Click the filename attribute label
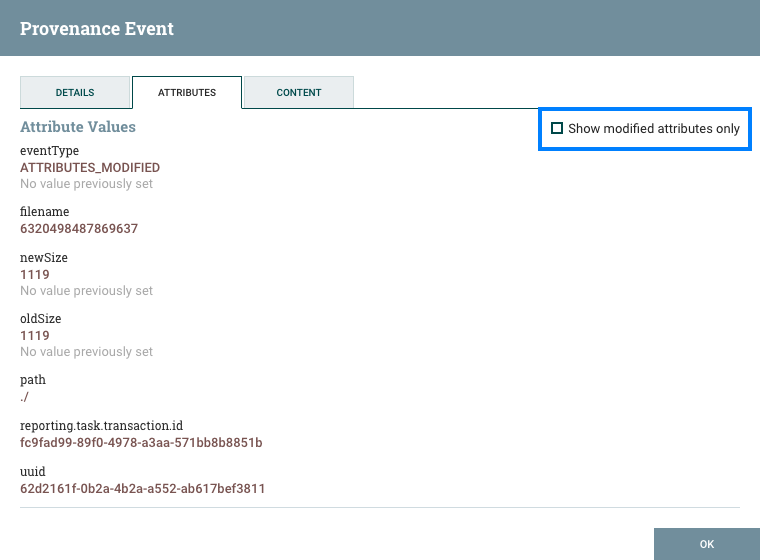This screenshot has width=760, height=560. point(44,212)
